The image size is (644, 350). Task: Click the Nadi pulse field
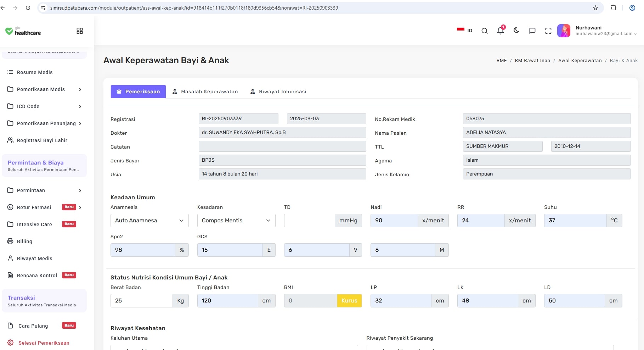pos(394,221)
